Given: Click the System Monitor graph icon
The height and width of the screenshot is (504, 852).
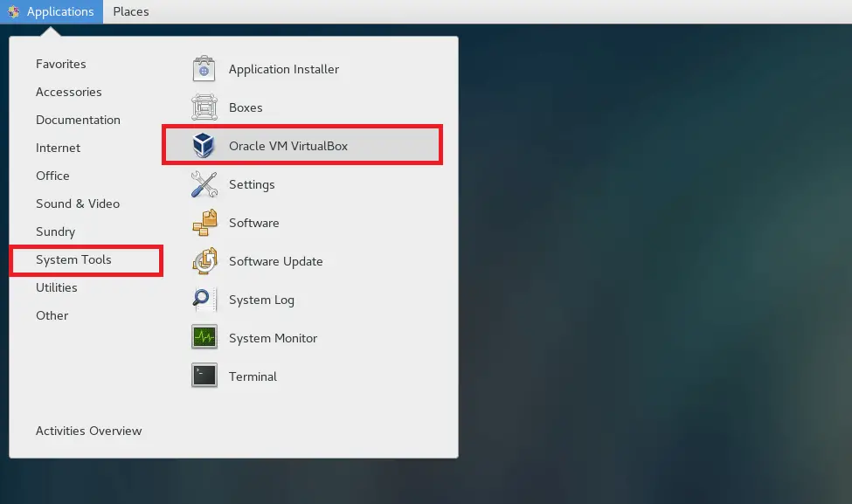Looking at the screenshot, I should tap(204, 337).
